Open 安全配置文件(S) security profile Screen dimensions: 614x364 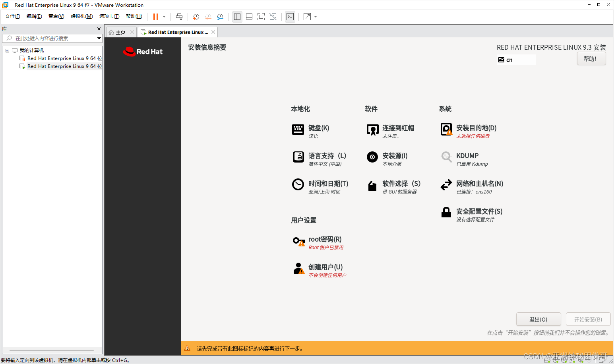tap(471, 215)
